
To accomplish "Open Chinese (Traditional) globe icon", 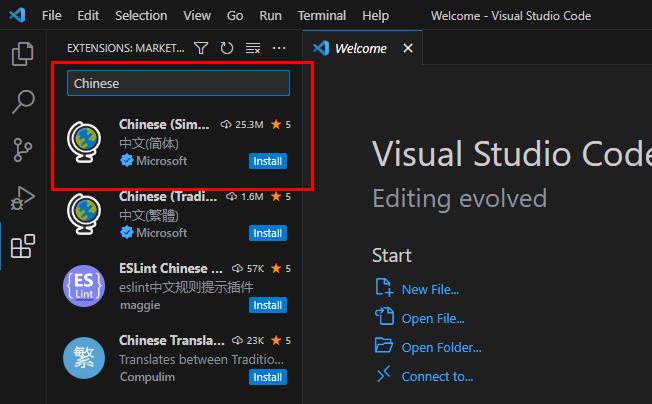I will click(x=84, y=214).
